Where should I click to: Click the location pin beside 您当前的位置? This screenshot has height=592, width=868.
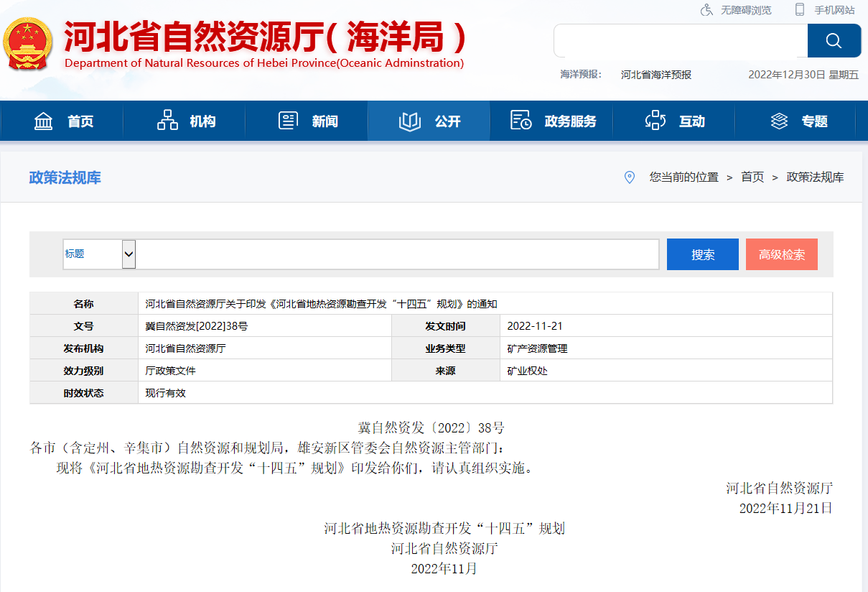(630, 177)
